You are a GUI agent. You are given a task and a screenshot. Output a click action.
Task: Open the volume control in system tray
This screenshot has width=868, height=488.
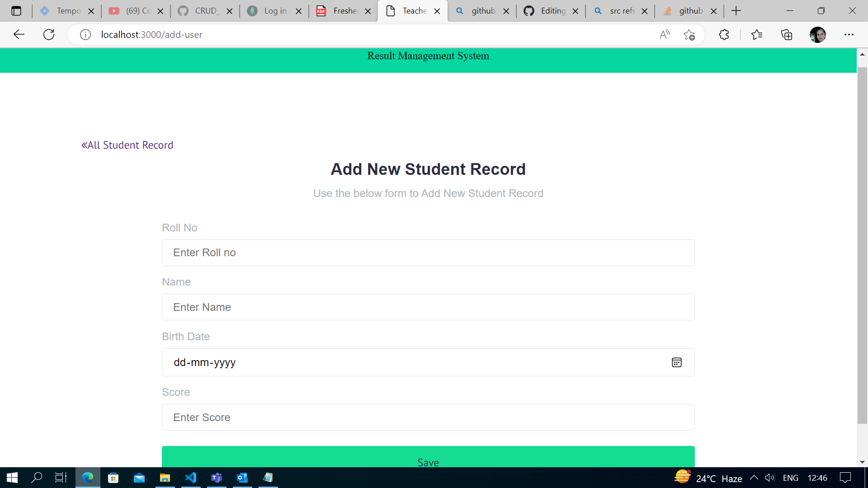point(770,478)
